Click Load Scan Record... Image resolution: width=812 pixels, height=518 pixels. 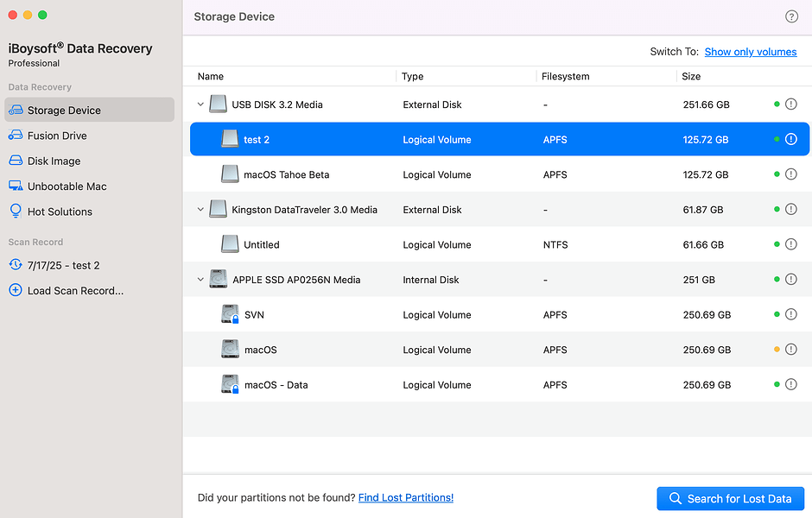[90, 291]
